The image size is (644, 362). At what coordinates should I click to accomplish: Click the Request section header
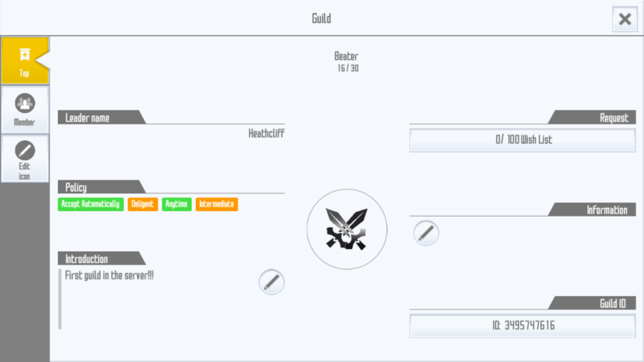point(592,118)
